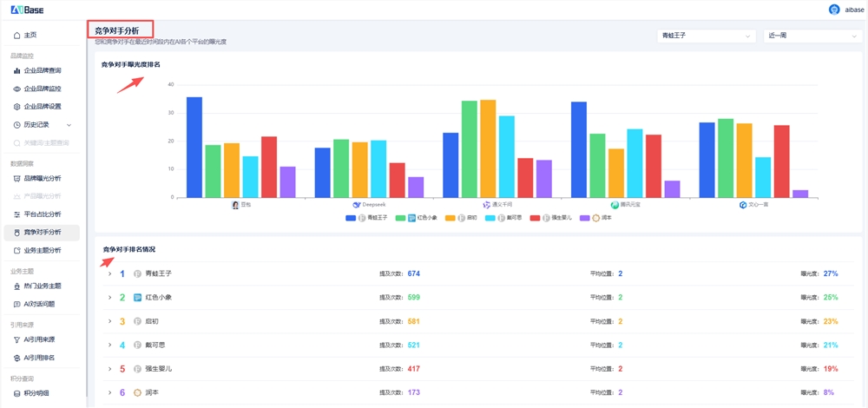Open the 近一周 time range dropdown
This screenshot has width=868, height=408.
812,36
